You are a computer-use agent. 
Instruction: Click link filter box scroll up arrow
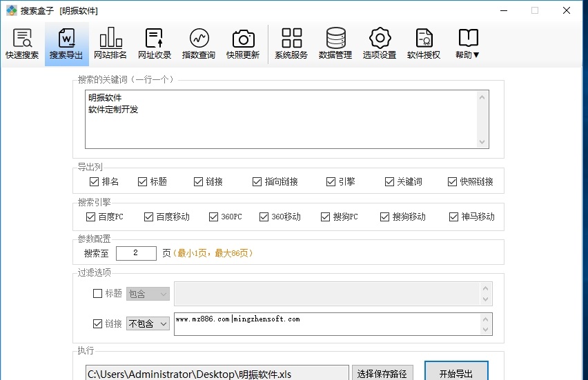486,319
